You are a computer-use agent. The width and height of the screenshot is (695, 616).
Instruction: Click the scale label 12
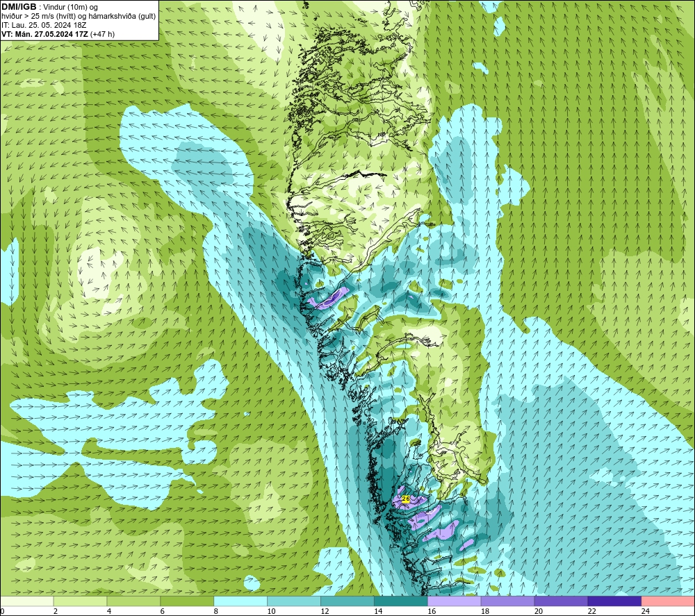coord(325,611)
